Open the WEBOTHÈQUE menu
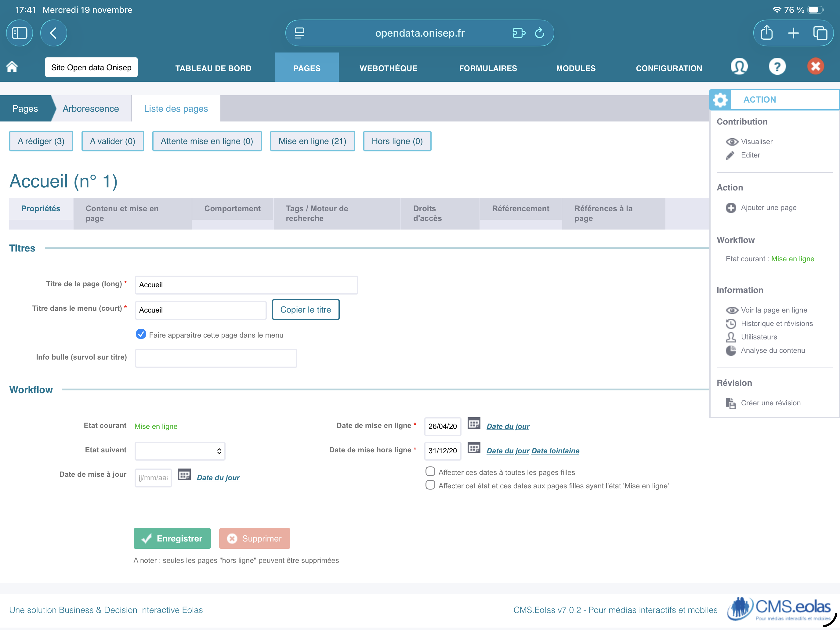The height and width of the screenshot is (630, 840). [x=388, y=68]
